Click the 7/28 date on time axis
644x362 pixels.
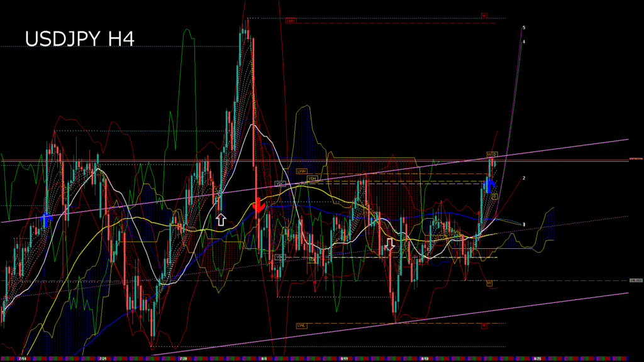tap(182, 358)
